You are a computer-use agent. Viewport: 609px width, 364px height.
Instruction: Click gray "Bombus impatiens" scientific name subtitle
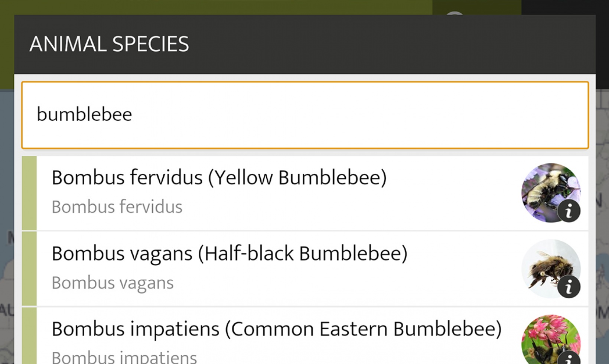click(124, 357)
